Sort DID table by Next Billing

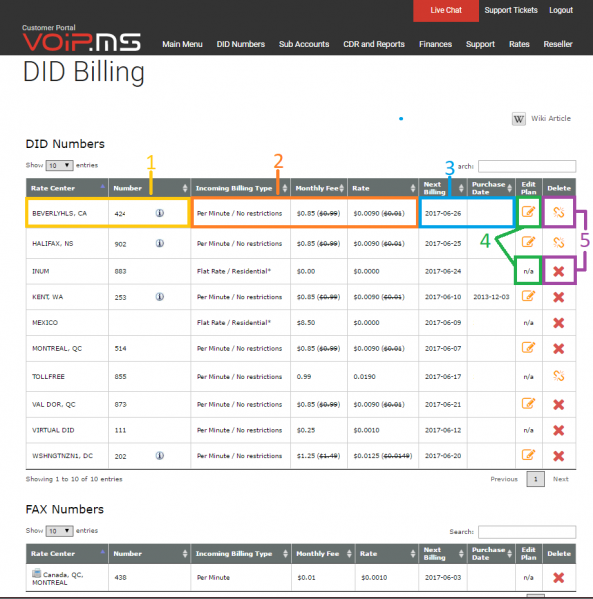[443, 188]
